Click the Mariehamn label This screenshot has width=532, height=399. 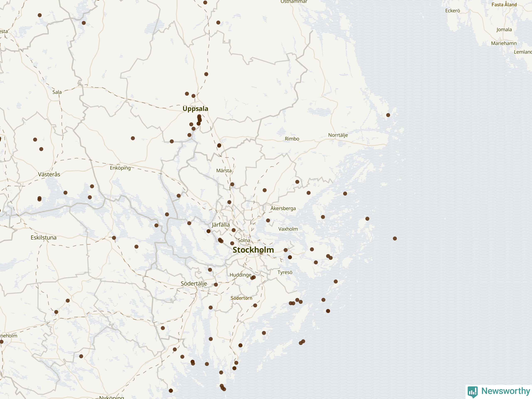(x=504, y=43)
